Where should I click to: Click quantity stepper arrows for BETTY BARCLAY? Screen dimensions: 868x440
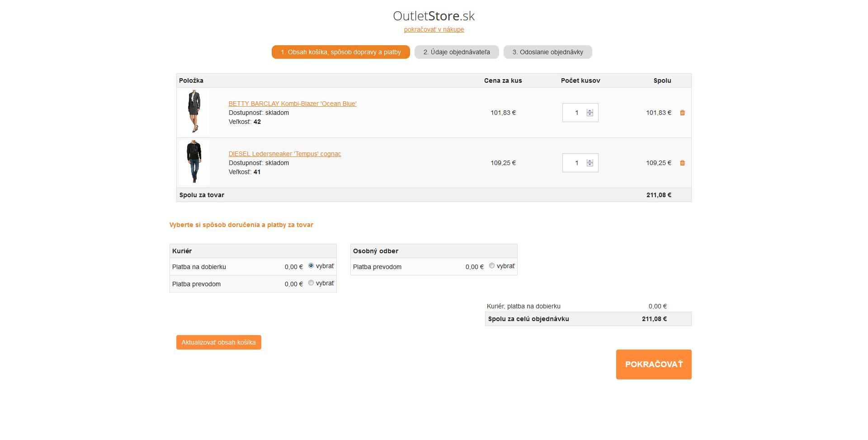[590, 113]
